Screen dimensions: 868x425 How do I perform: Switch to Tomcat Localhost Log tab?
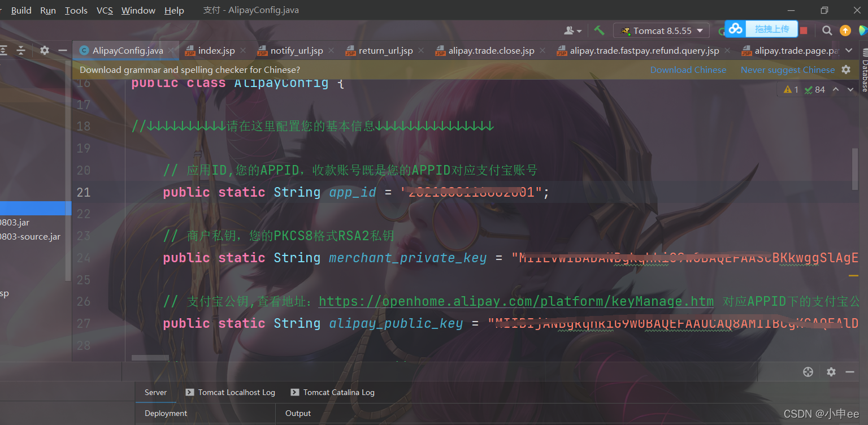(231, 392)
